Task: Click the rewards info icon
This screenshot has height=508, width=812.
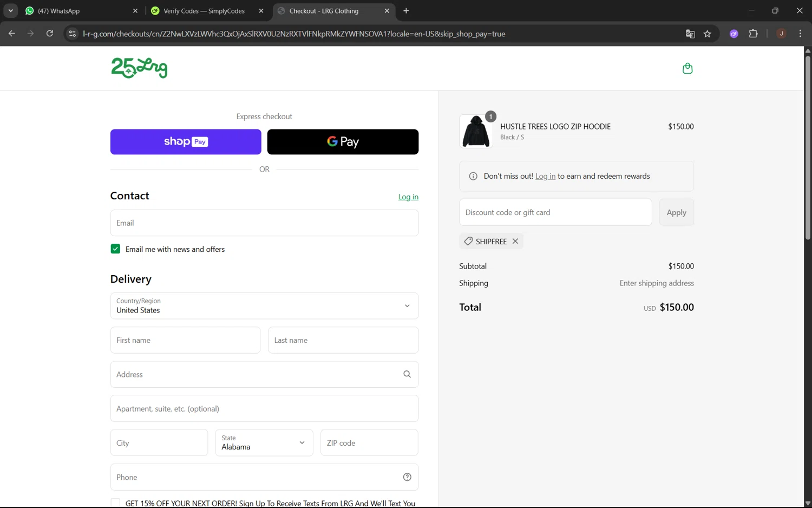Action: [x=473, y=176]
